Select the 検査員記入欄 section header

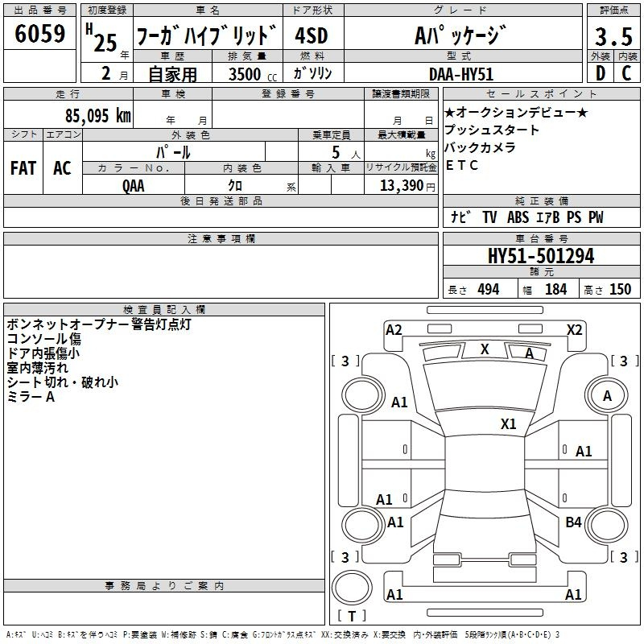[164, 310]
